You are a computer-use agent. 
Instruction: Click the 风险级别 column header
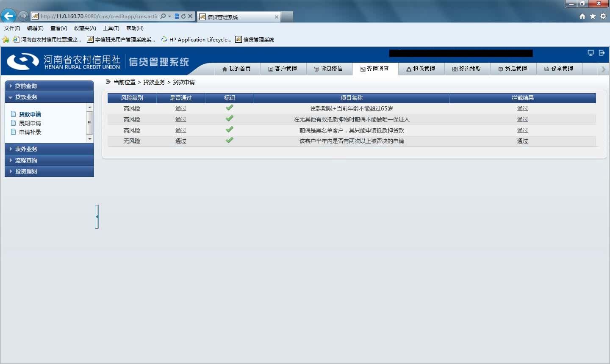(132, 98)
